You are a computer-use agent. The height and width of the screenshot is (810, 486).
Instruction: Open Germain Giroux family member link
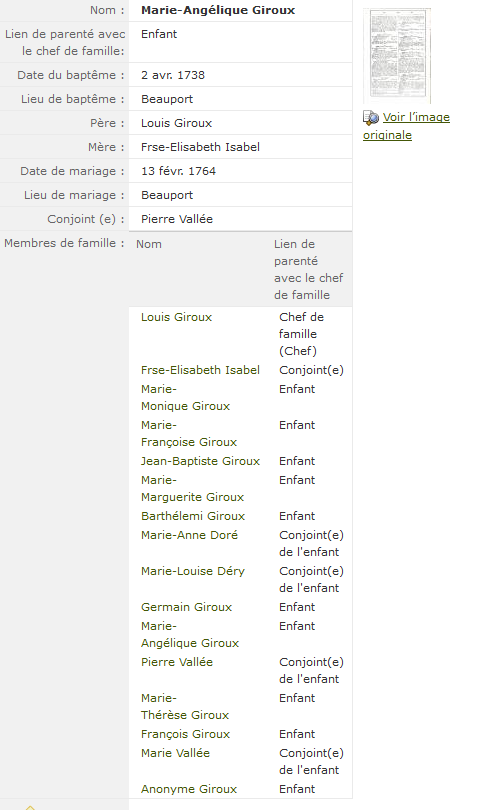point(186,607)
